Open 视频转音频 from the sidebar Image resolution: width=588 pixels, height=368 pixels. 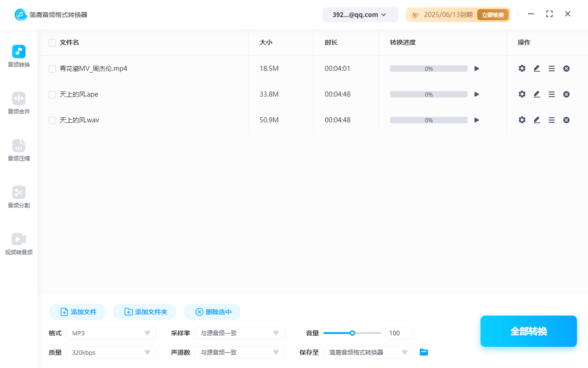point(18,244)
